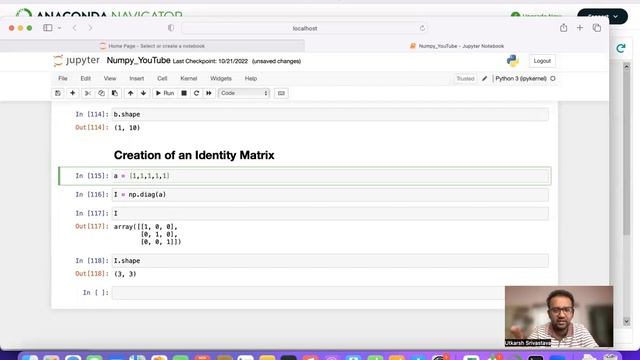The image size is (640, 360).
Task: Open the Widgets menu
Action: [221, 78]
